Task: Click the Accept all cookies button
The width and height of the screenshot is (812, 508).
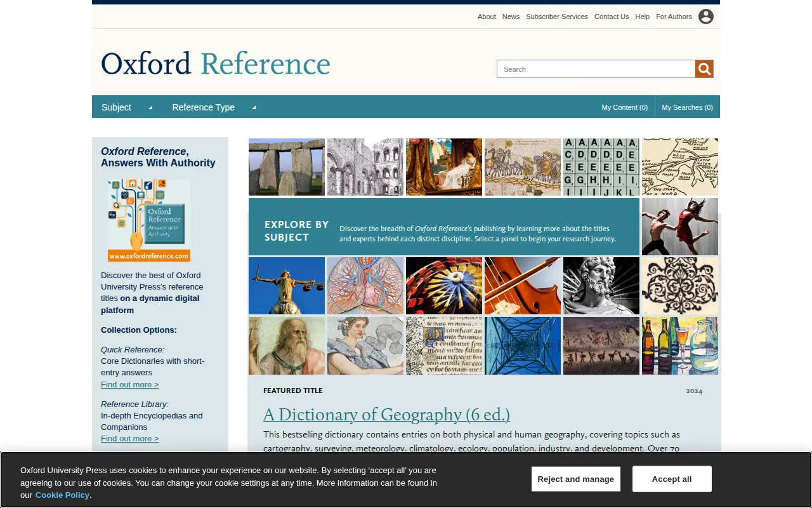Action: tap(672, 479)
